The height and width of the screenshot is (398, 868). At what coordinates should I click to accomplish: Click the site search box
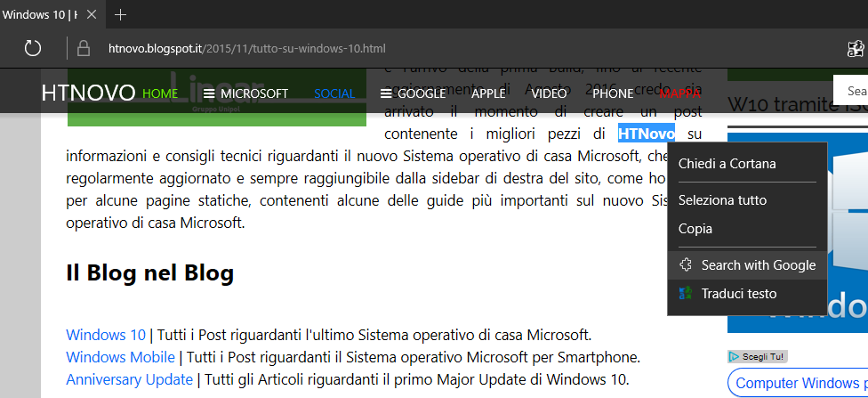(851, 90)
